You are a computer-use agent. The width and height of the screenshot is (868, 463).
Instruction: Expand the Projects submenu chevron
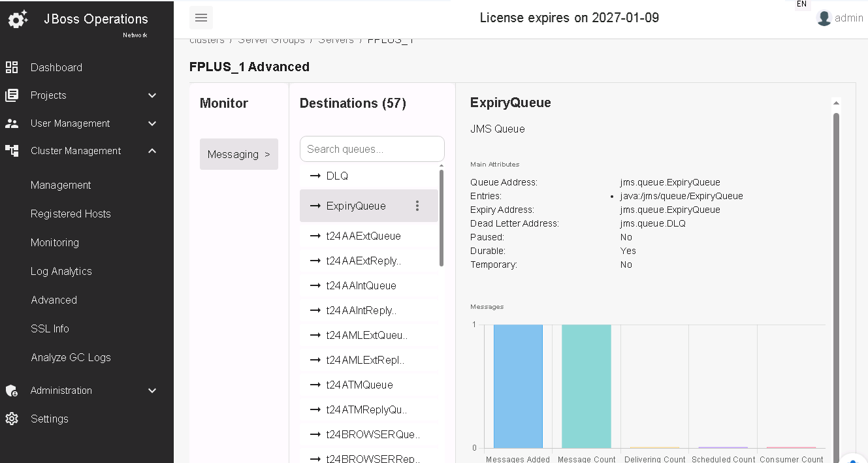click(152, 95)
